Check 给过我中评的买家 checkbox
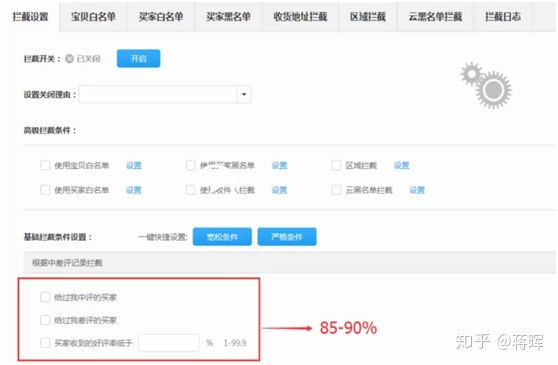Image resolution: width=558 pixels, height=365 pixels. [45, 297]
